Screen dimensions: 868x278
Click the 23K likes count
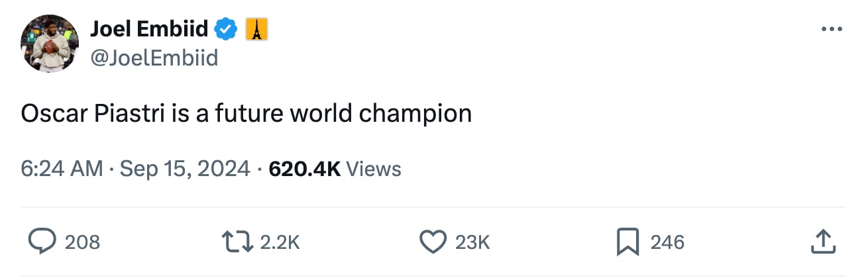[472, 242]
